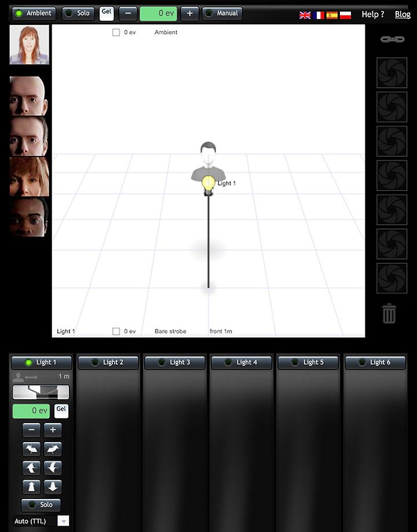Screen dimensions: 417x532
Task: Select the red-haired woman face model
Action: point(29,176)
